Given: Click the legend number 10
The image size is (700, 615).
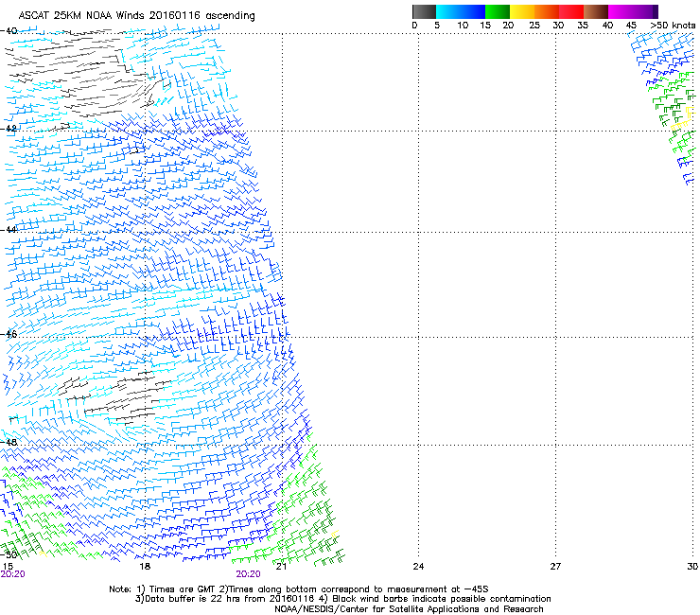Looking at the screenshot, I should pos(463,26).
